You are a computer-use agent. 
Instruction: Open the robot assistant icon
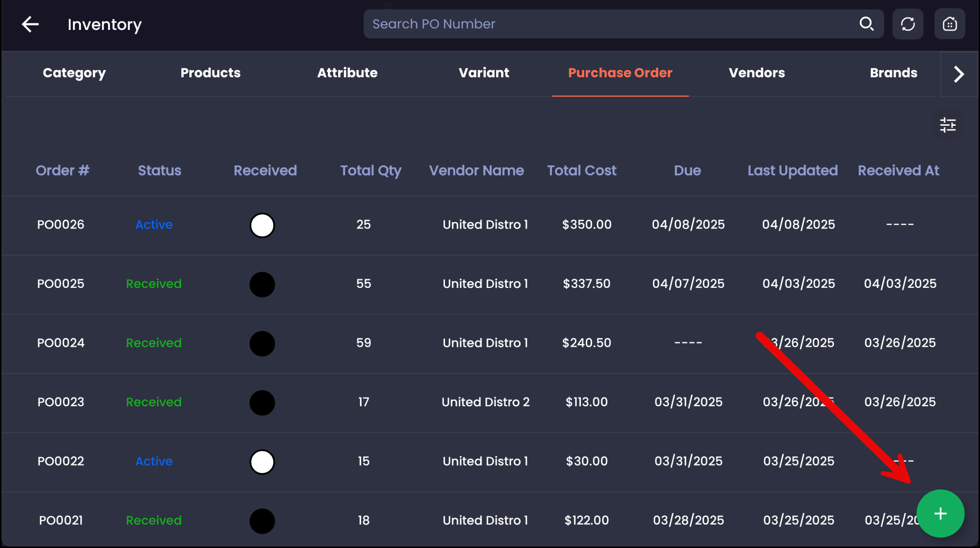pyautogui.click(x=950, y=24)
